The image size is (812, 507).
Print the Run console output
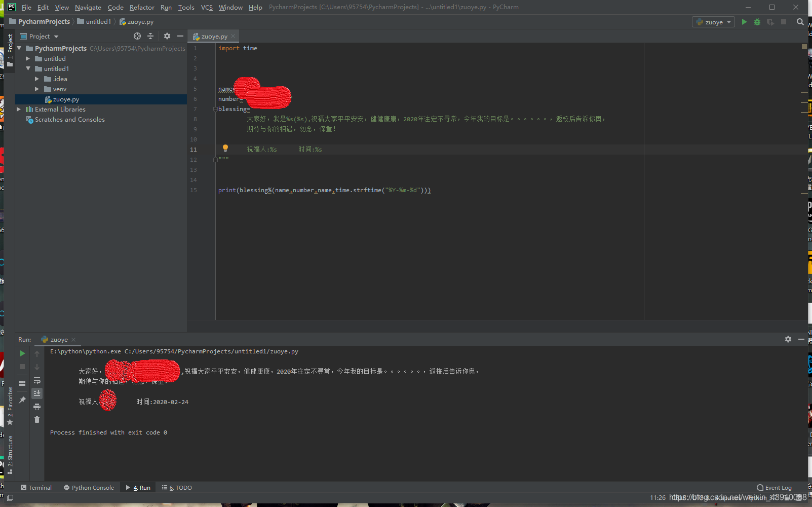tap(37, 407)
